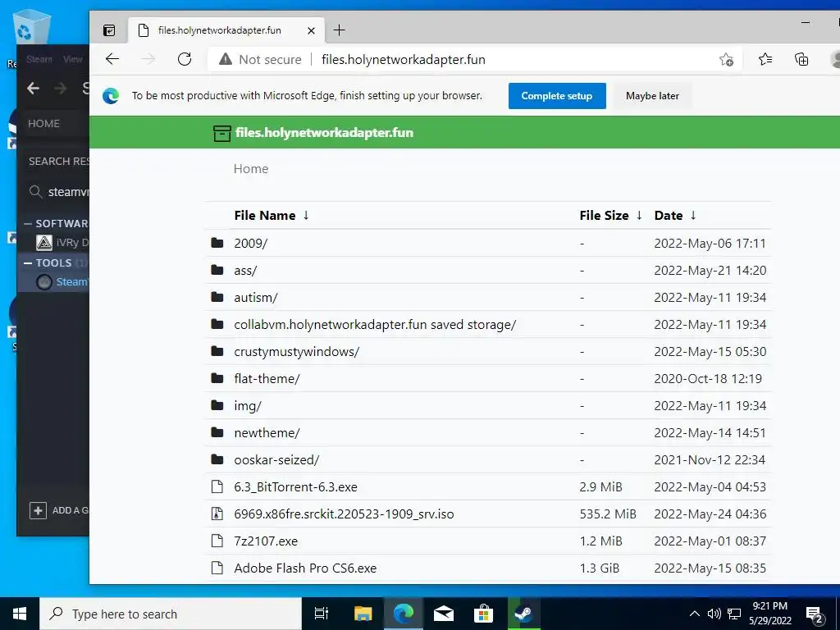
Task: Click folder icon for crustymustywindows/
Action: (x=217, y=351)
